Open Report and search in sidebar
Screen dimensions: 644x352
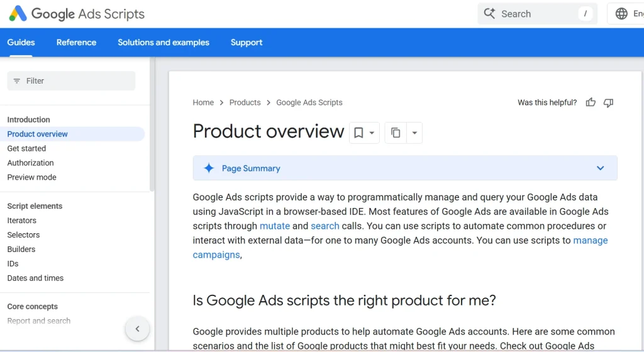38,321
